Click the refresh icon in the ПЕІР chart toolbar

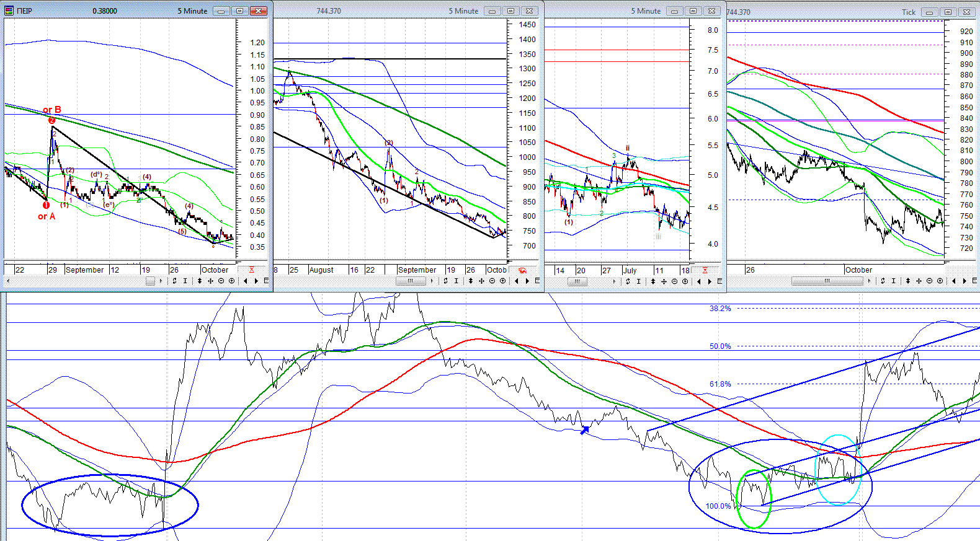click(174, 281)
